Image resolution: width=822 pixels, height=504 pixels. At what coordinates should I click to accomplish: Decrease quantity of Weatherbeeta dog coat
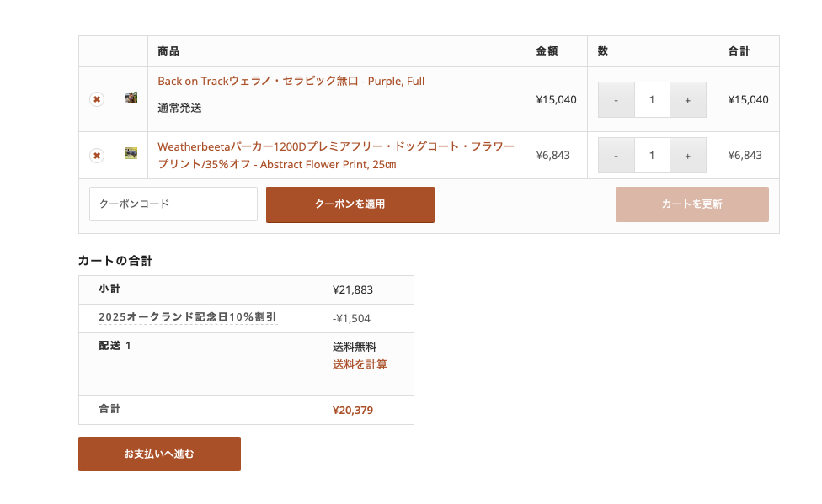[616, 156]
